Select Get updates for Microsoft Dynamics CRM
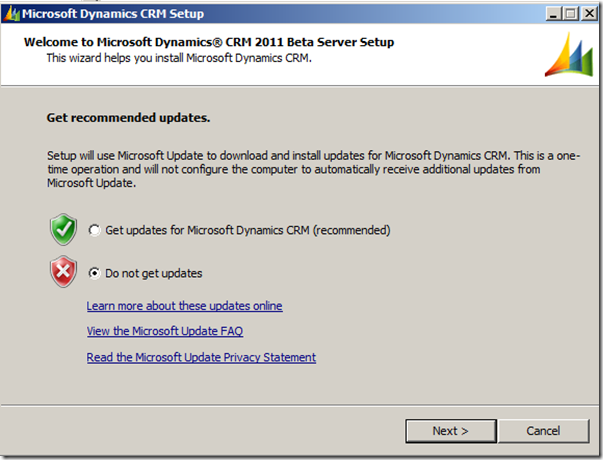603x460 pixels. pos(94,230)
